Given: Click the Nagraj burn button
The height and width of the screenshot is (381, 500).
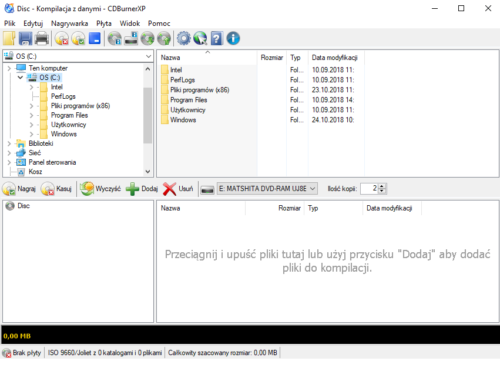Looking at the screenshot, I should (x=19, y=189).
